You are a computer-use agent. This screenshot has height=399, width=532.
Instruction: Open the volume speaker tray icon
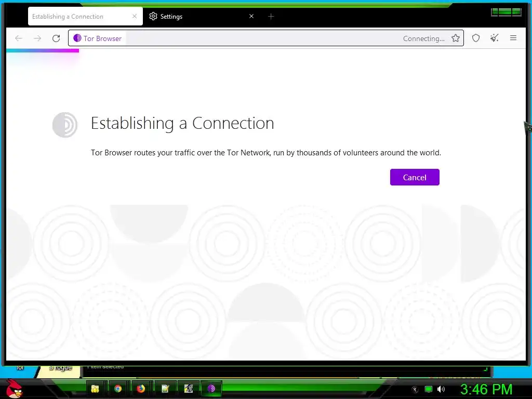441,389
